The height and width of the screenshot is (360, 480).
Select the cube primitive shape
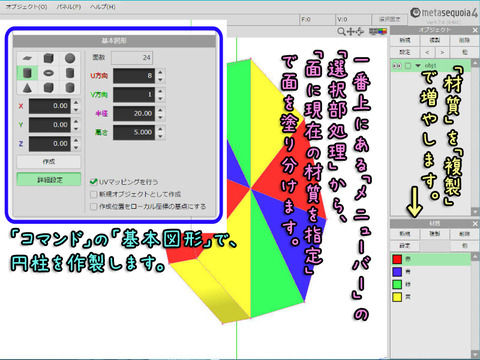[x=49, y=58]
